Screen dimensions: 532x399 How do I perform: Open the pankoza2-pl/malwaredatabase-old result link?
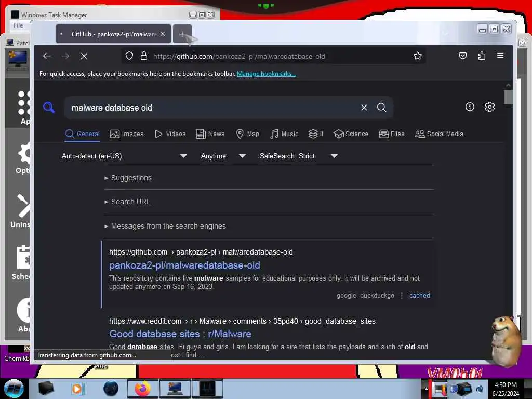pyautogui.click(x=184, y=265)
